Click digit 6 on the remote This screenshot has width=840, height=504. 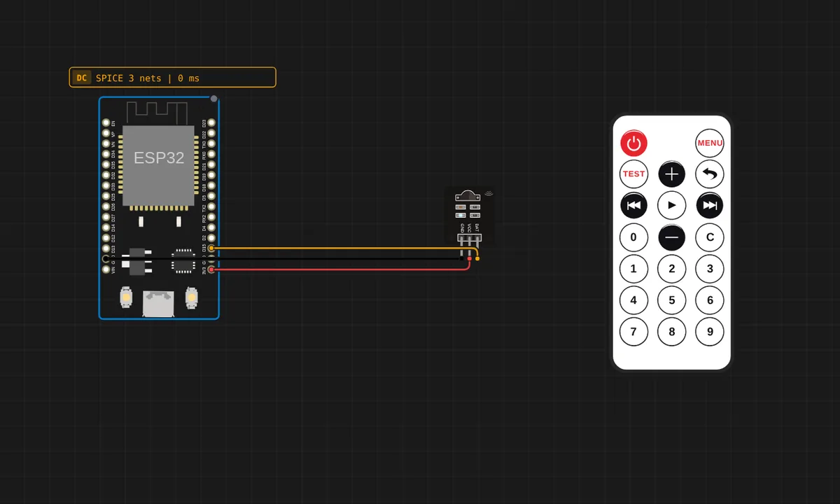pyautogui.click(x=710, y=300)
